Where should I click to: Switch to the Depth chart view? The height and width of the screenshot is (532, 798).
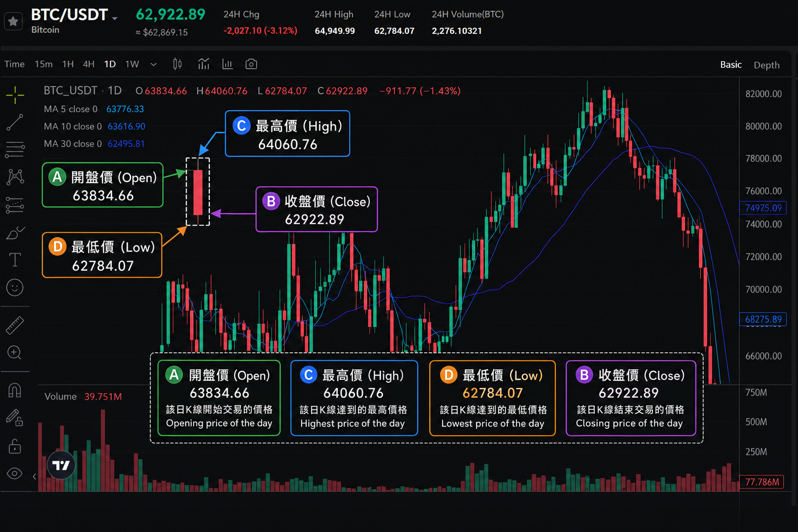point(766,65)
